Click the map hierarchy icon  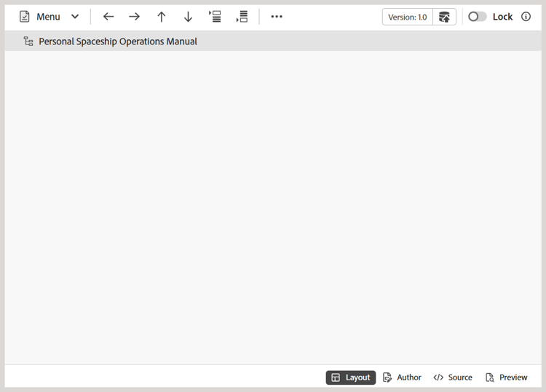point(28,41)
